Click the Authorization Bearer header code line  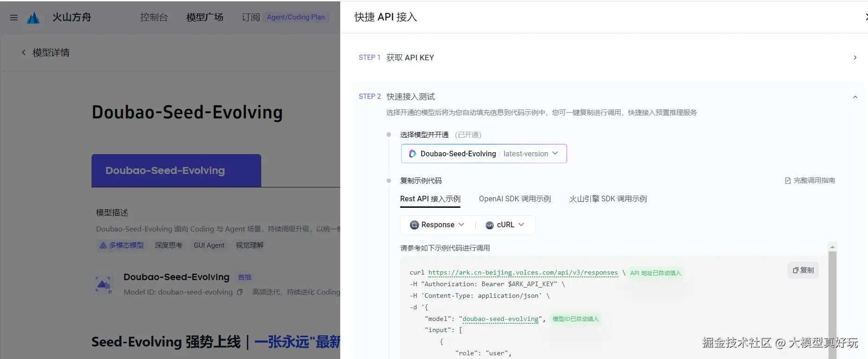click(487, 284)
